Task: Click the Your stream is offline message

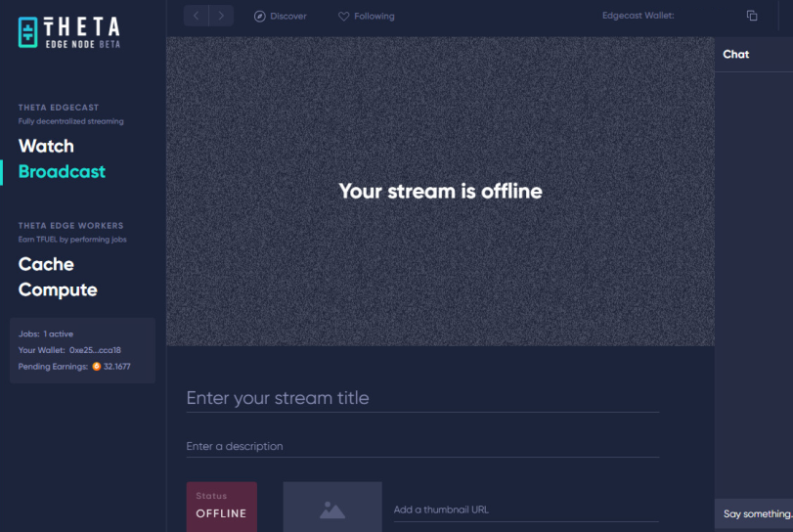Action: pyautogui.click(x=440, y=191)
